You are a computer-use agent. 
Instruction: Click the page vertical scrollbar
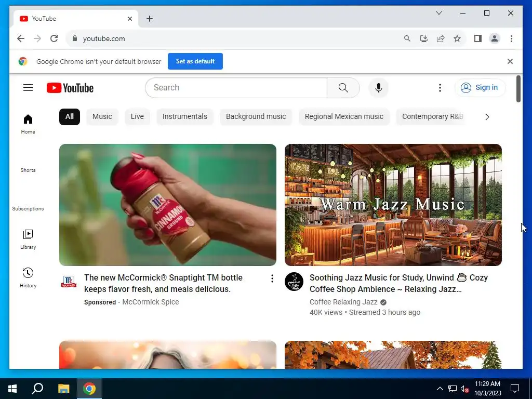(x=518, y=88)
